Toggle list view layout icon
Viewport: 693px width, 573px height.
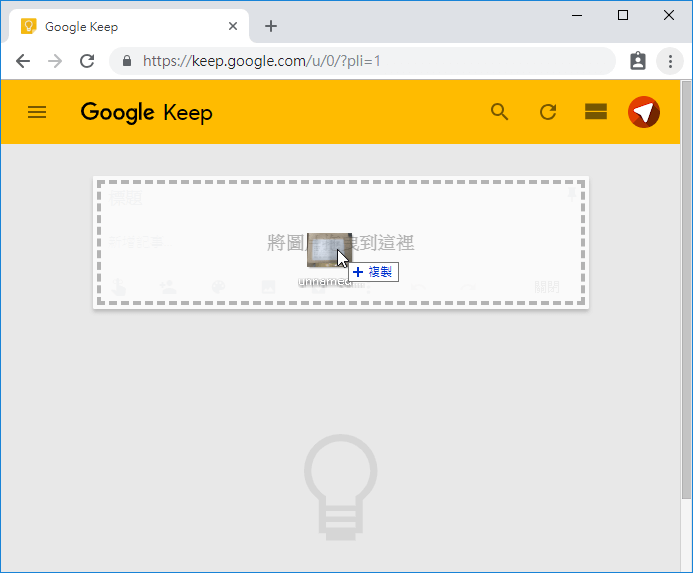[x=596, y=112]
